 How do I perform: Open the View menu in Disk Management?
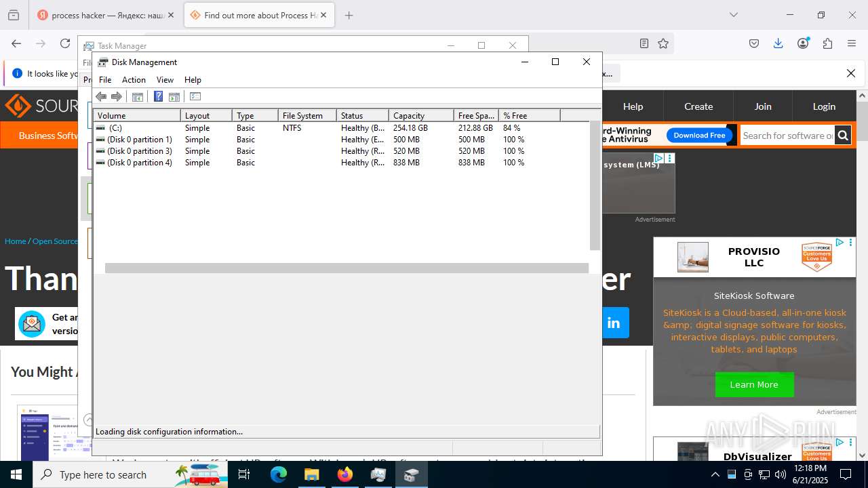coord(165,80)
